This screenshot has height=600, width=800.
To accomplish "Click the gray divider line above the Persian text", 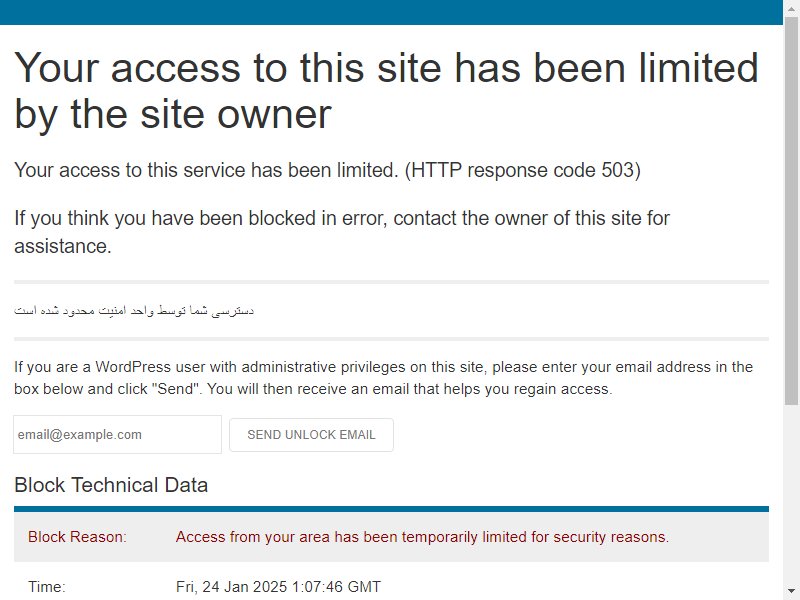I will pos(391,282).
